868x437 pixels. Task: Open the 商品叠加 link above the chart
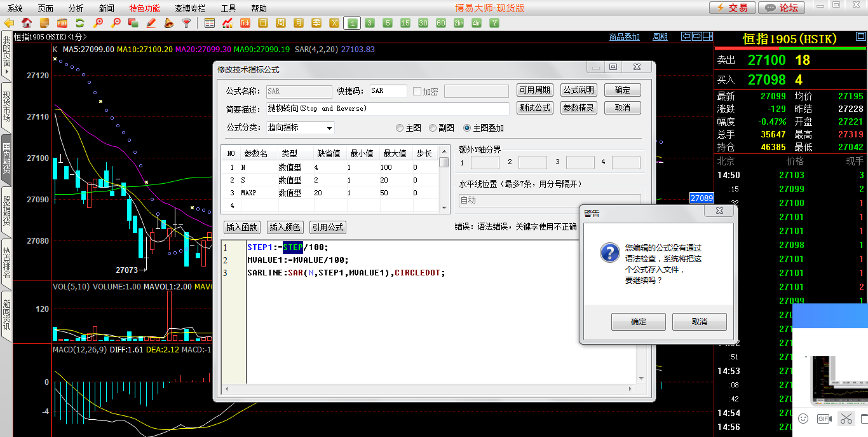pos(624,37)
